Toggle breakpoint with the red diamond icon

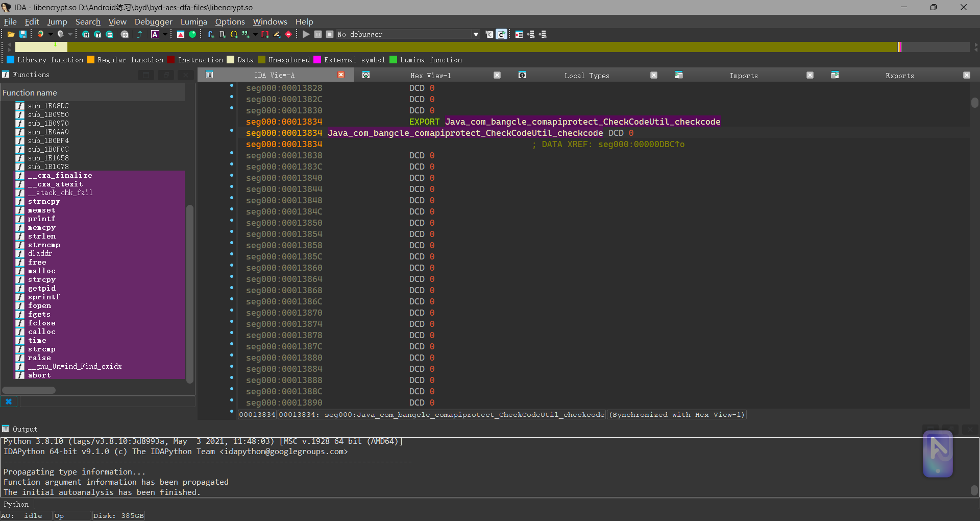click(x=288, y=34)
